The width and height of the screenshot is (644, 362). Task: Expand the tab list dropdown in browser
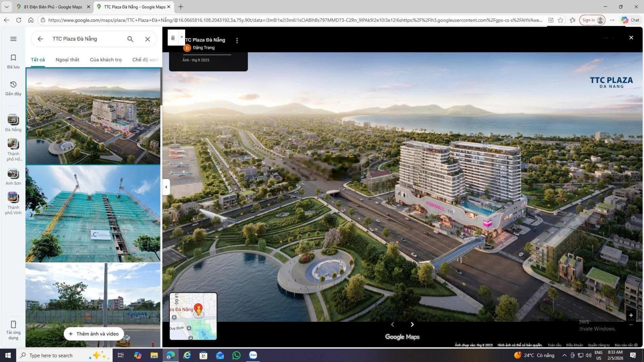6,7
